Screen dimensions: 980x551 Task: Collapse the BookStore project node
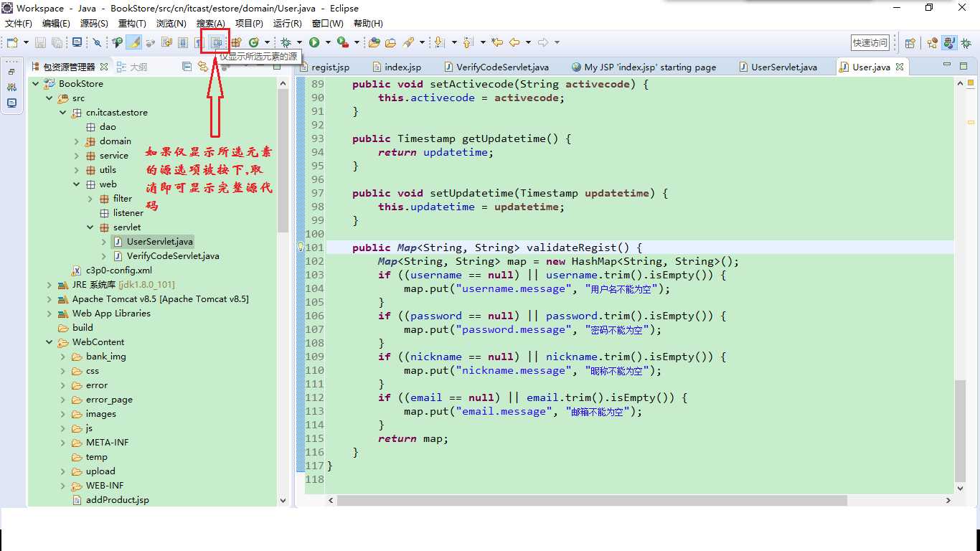pos(36,84)
